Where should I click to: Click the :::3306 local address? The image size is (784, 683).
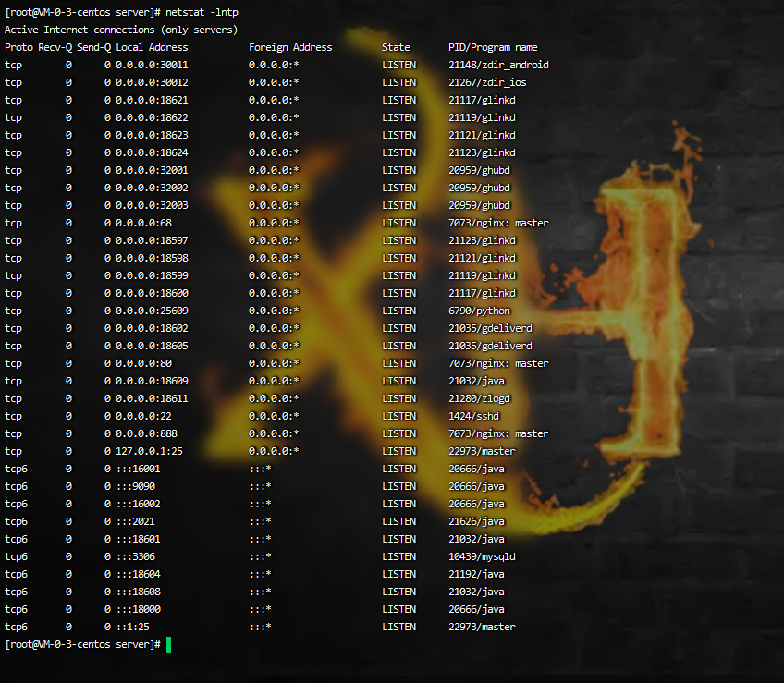(135, 556)
